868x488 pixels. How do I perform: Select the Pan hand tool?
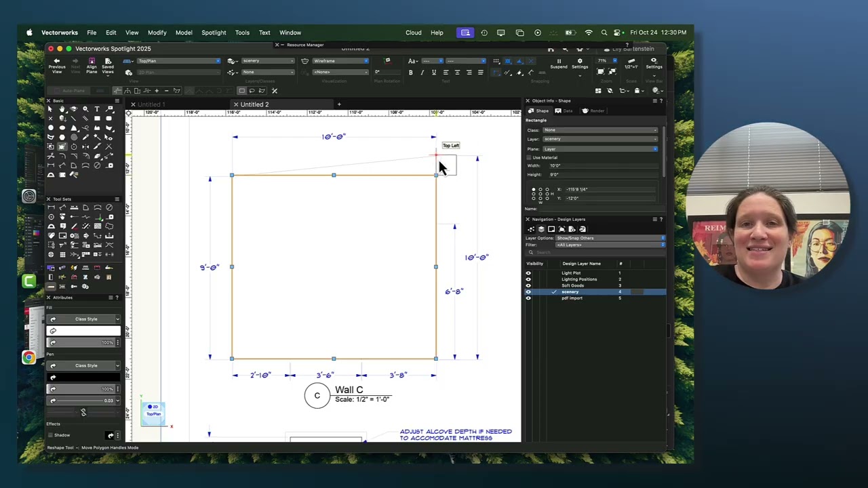tap(62, 109)
